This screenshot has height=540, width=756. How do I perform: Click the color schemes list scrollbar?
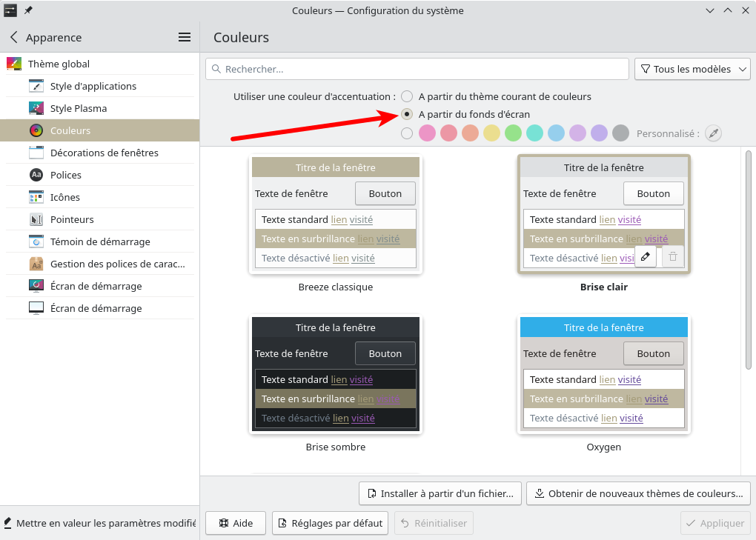pyautogui.click(x=749, y=260)
